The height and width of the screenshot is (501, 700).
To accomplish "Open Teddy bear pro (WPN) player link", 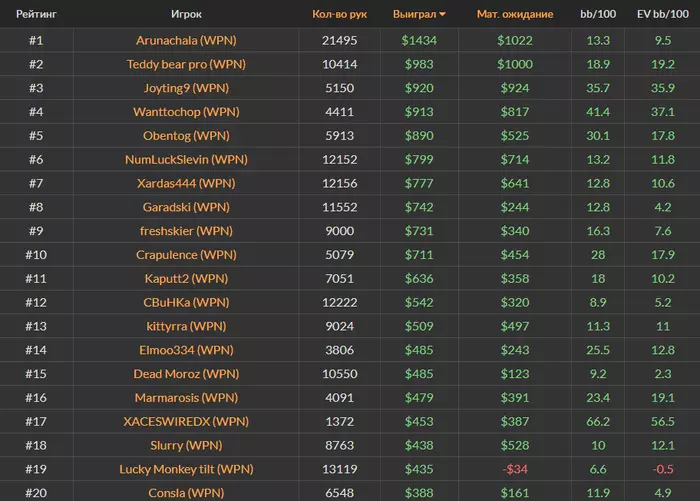I will (x=186, y=64).
